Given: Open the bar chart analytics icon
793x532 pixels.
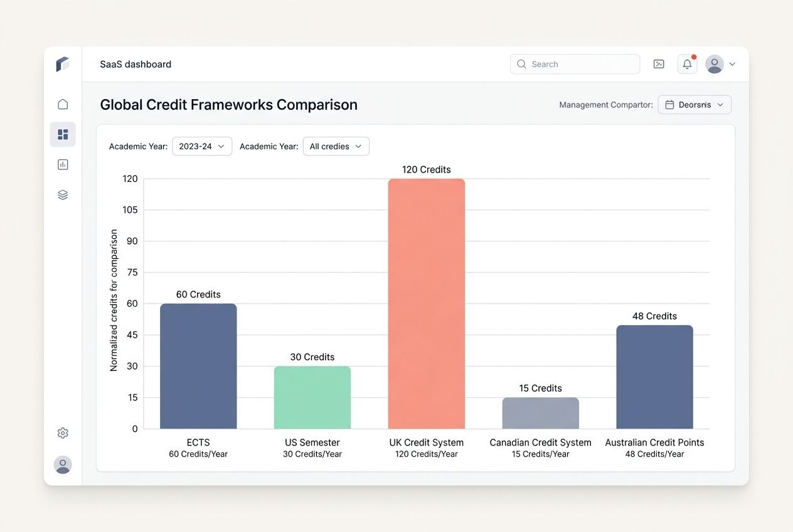Looking at the screenshot, I should 62,164.
